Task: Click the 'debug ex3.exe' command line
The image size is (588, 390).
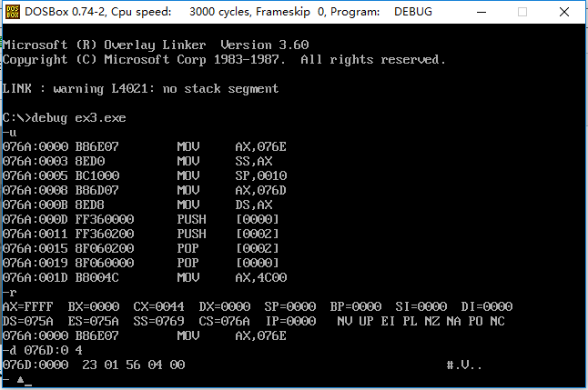Action: click(x=64, y=118)
